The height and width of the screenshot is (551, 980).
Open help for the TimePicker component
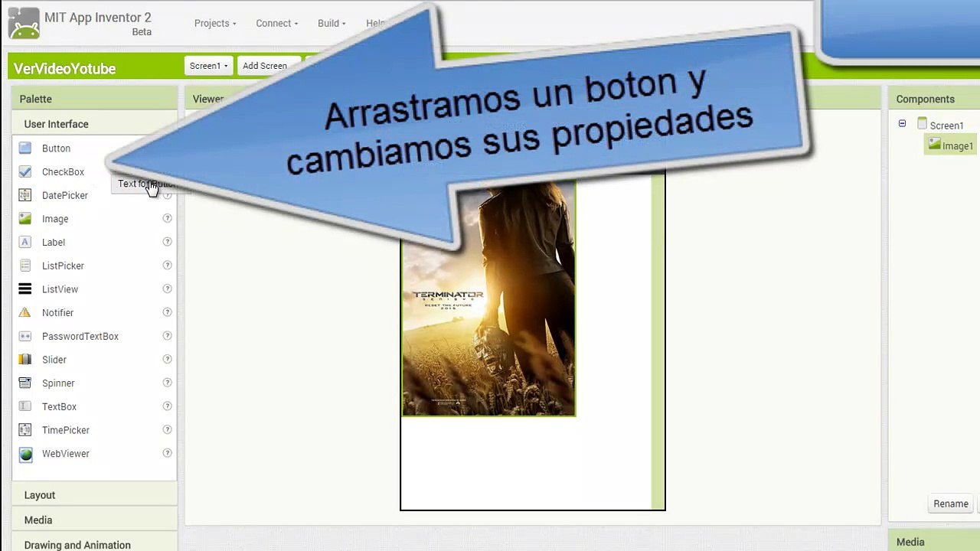coord(167,429)
